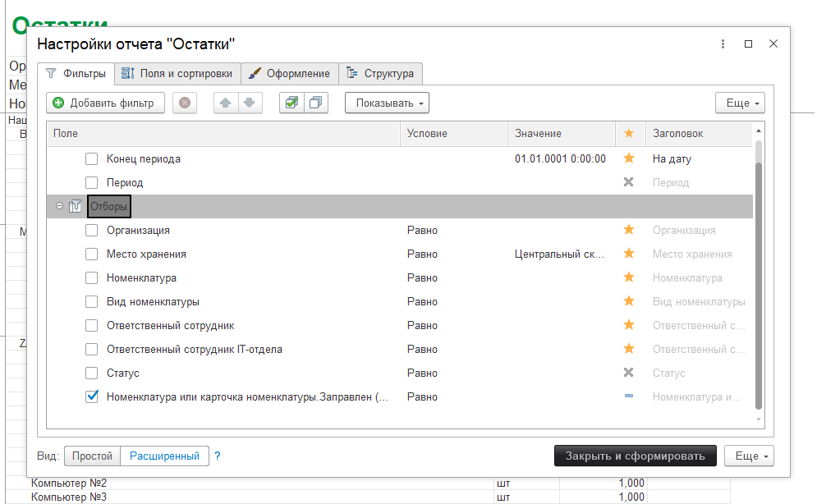Move filter down with arrow icon

click(250, 103)
